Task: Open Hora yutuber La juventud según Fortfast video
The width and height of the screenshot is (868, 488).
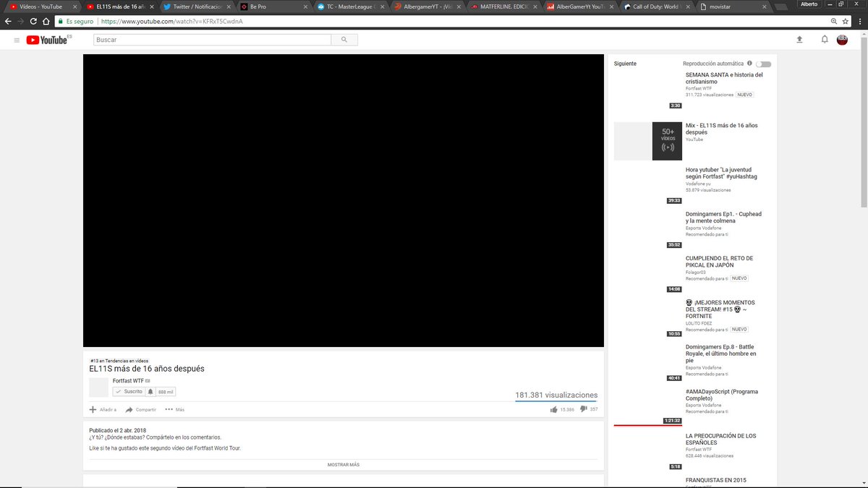Action: click(721, 173)
